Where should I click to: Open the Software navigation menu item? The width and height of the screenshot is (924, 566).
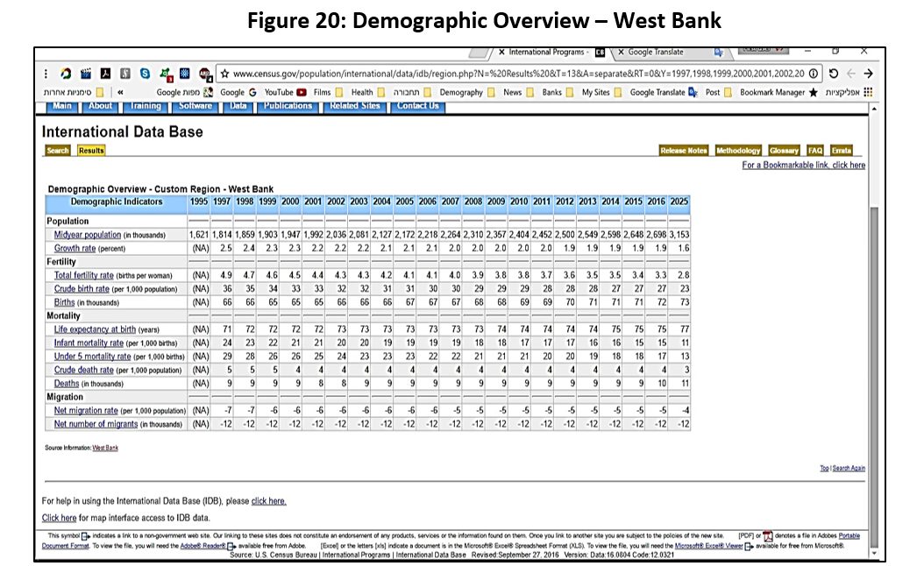[x=195, y=107]
